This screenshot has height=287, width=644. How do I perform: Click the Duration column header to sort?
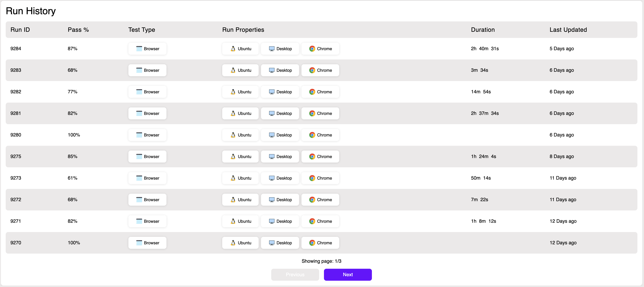coord(483,30)
